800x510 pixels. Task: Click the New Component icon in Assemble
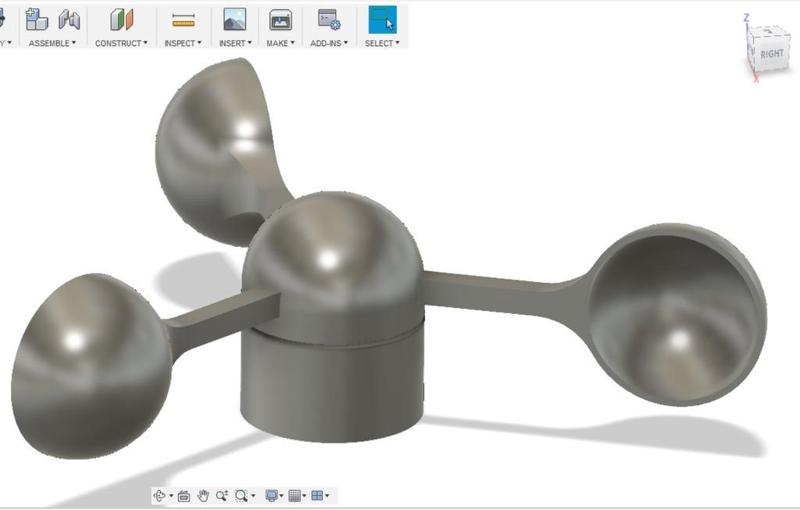37,19
